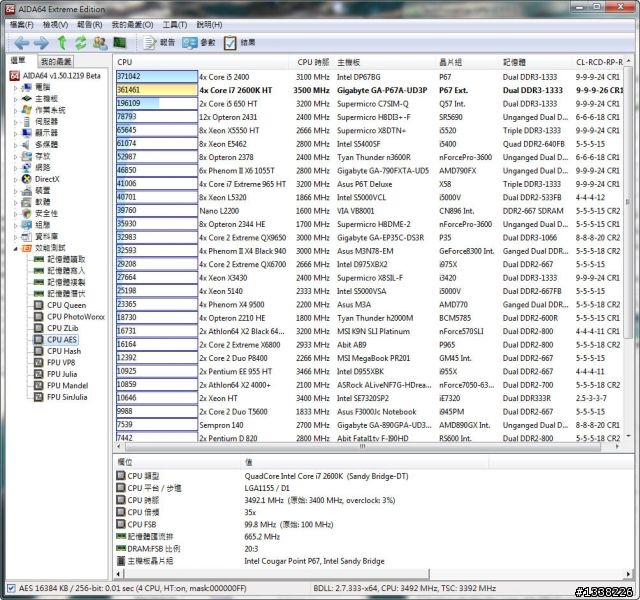
Task: Expand the 安全性 security tree node
Action: [16, 213]
